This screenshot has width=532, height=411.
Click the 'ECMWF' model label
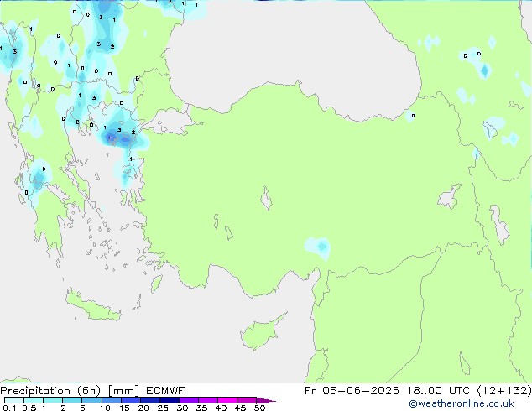point(165,391)
